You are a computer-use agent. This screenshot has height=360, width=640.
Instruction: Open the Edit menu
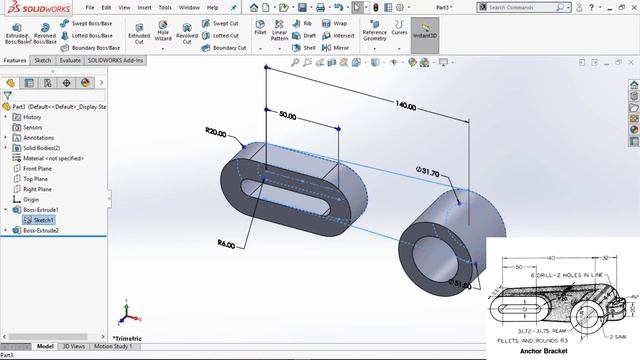[x=107, y=7]
